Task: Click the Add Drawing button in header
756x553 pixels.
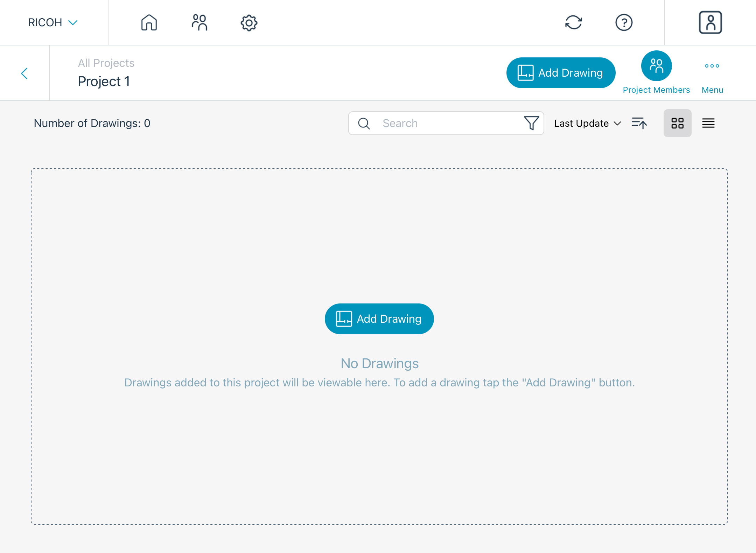Action: pos(561,73)
